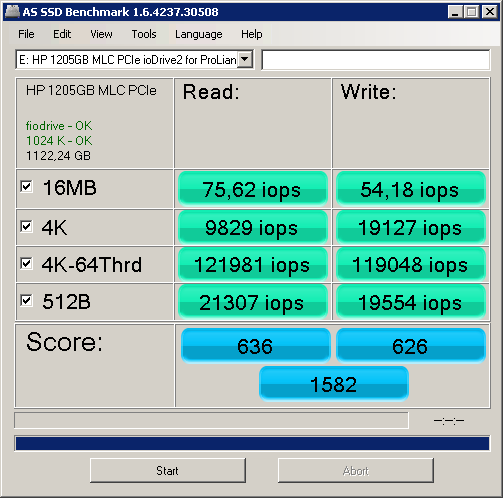Screen dimensions: 503x498
Task: Open the Tools menu
Action: (x=144, y=34)
